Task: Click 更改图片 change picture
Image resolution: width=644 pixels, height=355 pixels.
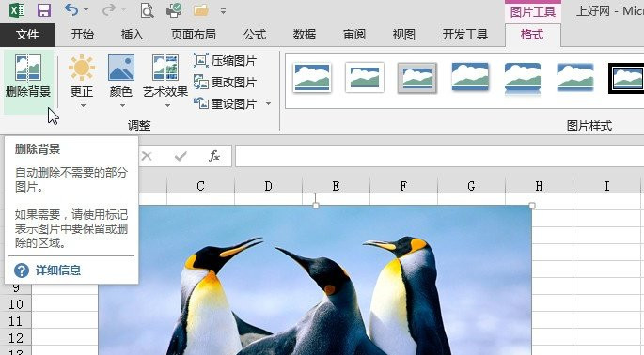Action: (225, 83)
